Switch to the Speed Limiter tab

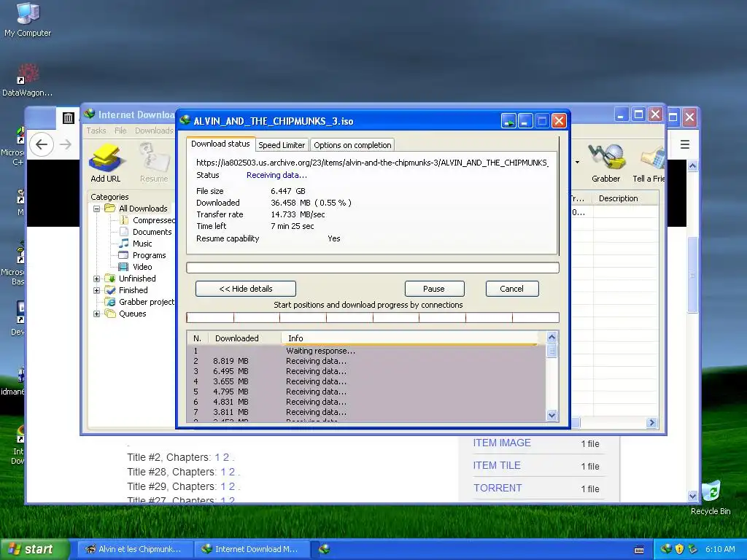[x=282, y=145]
